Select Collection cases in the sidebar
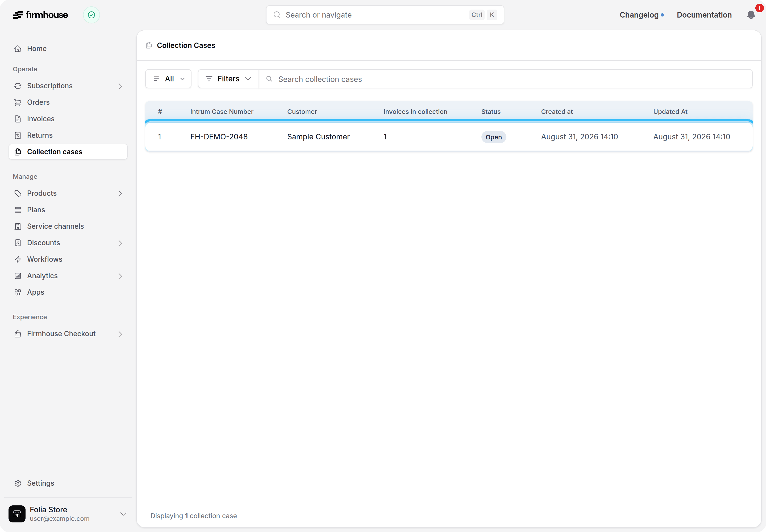 click(68, 152)
